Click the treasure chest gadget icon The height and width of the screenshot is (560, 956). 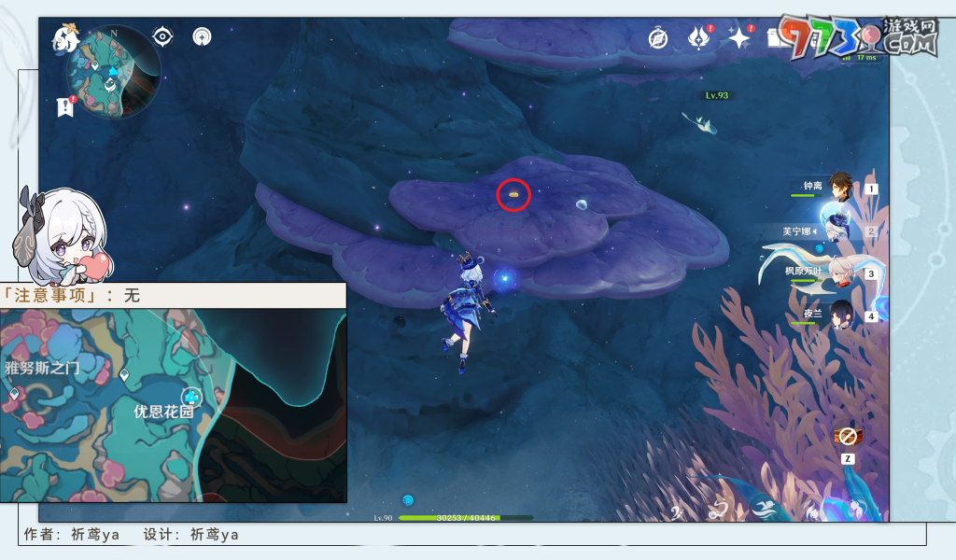[847, 437]
